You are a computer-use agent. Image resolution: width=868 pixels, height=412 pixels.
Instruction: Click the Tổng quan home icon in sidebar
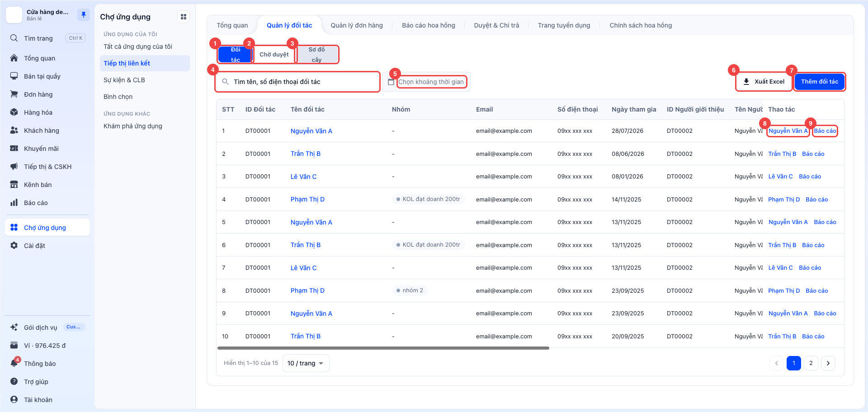pos(14,58)
